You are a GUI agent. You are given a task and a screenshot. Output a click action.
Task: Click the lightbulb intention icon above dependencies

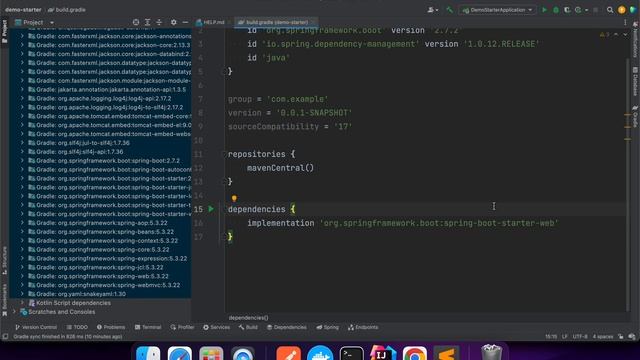pos(234,198)
